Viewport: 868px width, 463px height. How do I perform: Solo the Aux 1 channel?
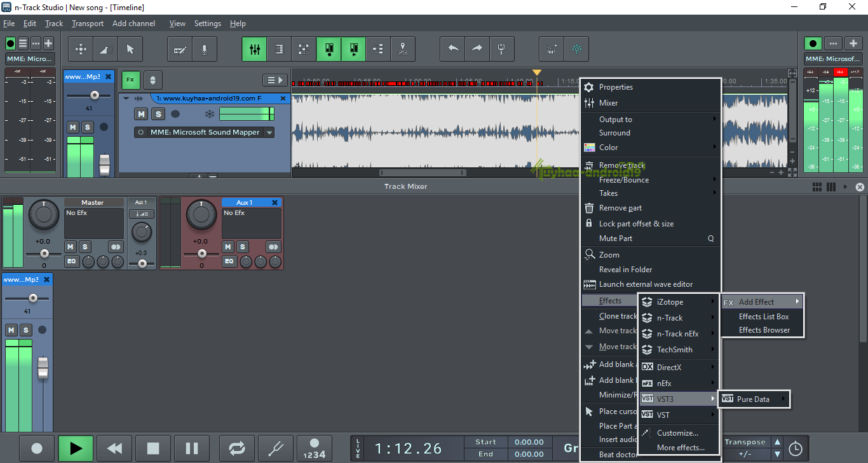(x=243, y=247)
